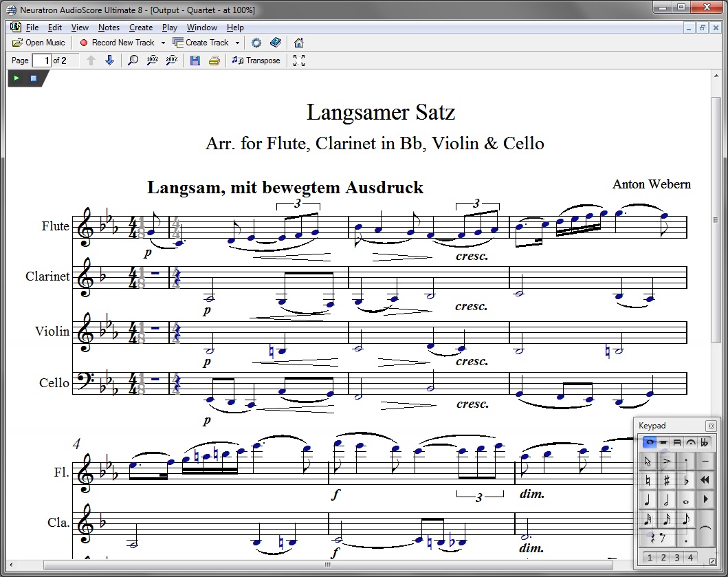The height and width of the screenshot is (577, 728).
Task: Select whole note value on Keypad
Action: coord(686,499)
